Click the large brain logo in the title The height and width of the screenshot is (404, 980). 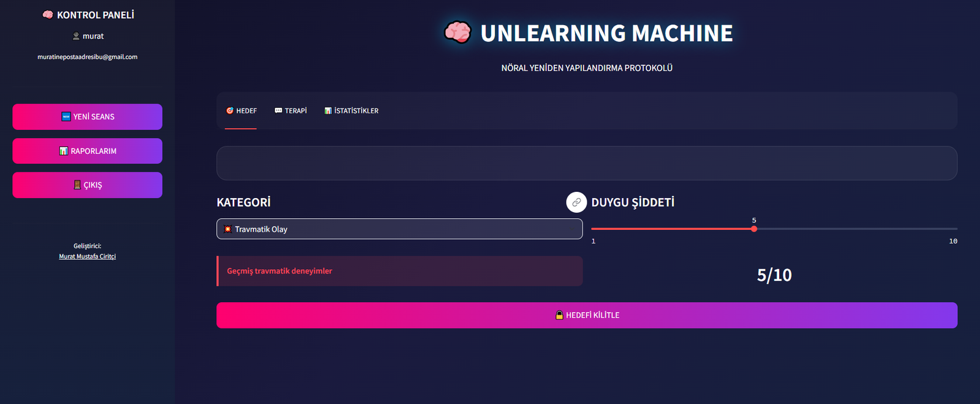pyautogui.click(x=458, y=32)
